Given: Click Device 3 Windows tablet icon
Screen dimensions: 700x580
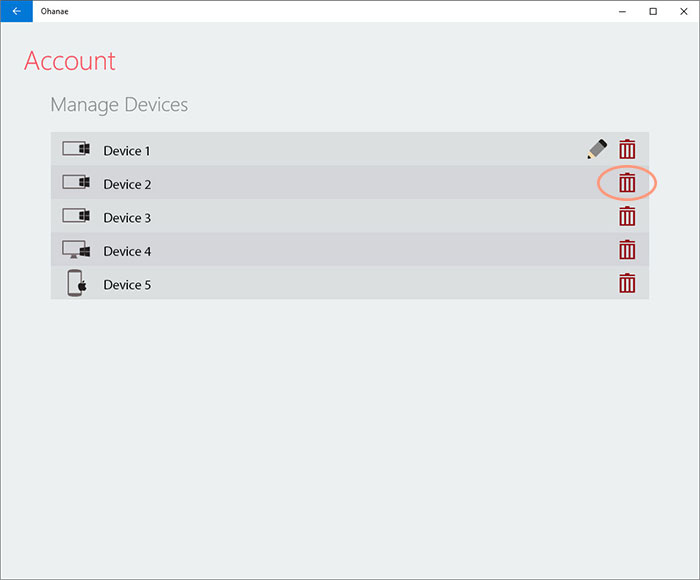Looking at the screenshot, I should 76,216.
